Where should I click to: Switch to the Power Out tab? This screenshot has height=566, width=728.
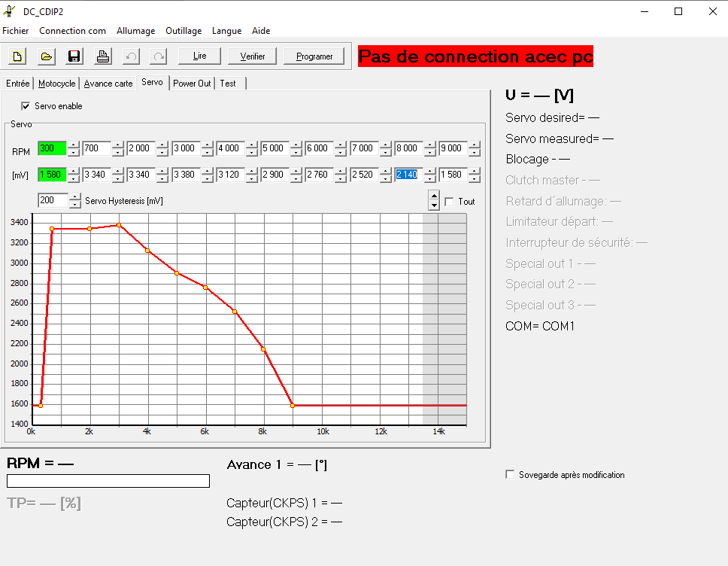click(192, 84)
